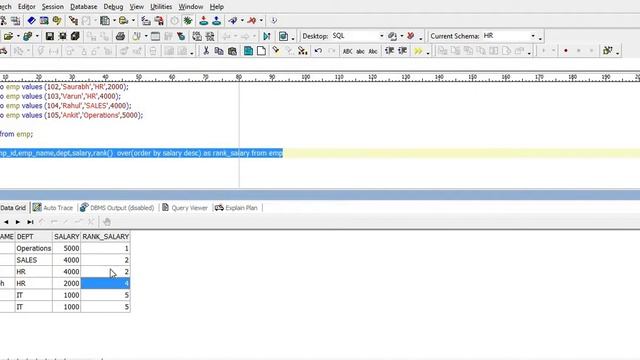Click the insert line with 'Varun'
Image resolution: width=640 pixels, height=360 pixels.
pyautogui.click(x=60, y=96)
